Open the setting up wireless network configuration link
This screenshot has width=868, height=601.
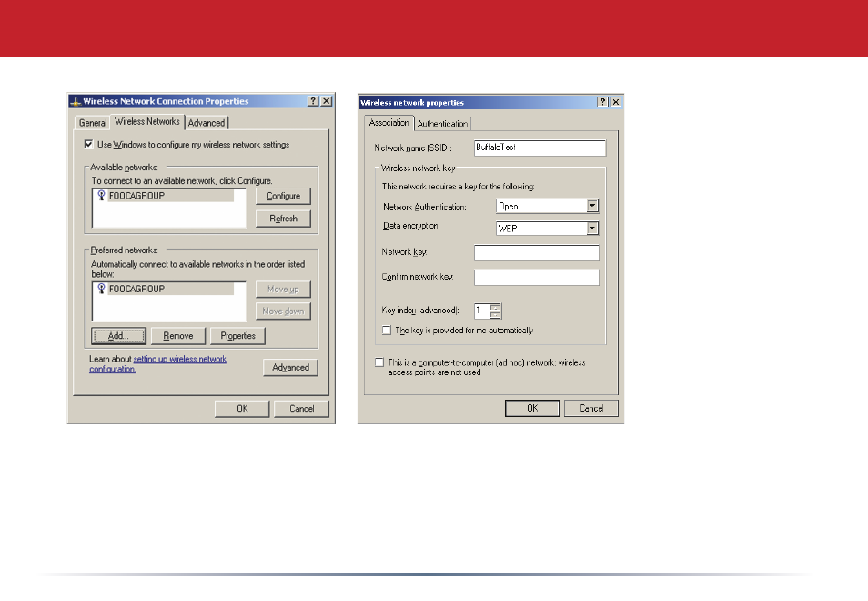coord(157,364)
